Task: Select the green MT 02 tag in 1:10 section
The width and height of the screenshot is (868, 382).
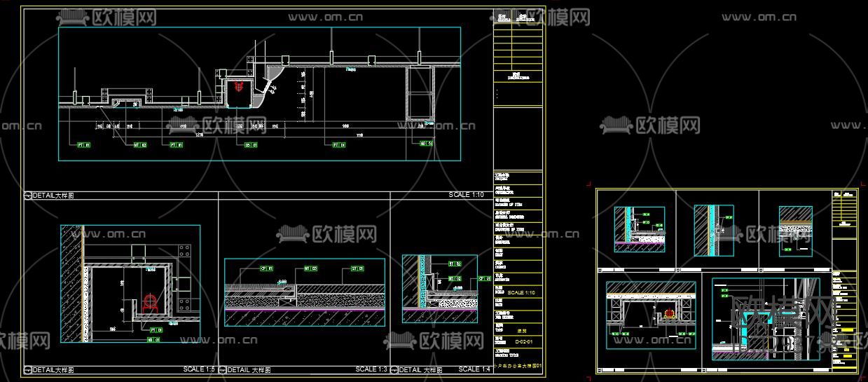Action: (x=140, y=145)
